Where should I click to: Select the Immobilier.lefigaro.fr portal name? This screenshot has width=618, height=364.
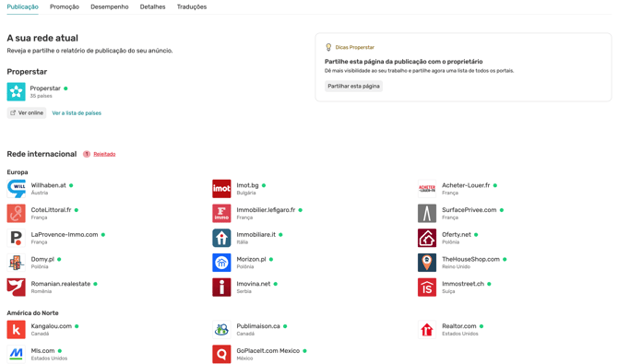(x=266, y=210)
